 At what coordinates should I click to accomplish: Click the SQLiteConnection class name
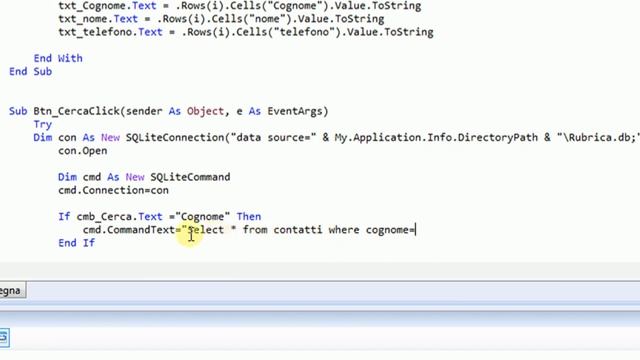[x=175, y=138]
